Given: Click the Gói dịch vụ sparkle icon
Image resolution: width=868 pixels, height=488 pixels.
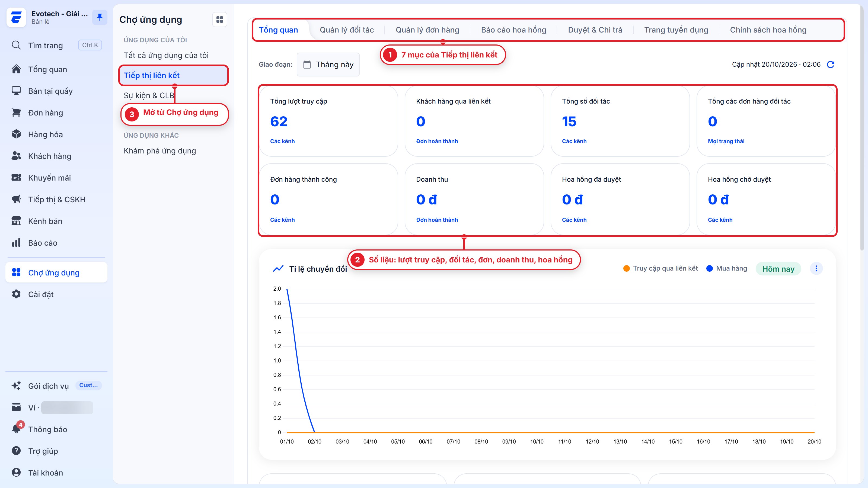Looking at the screenshot, I should tap(16, 386).
